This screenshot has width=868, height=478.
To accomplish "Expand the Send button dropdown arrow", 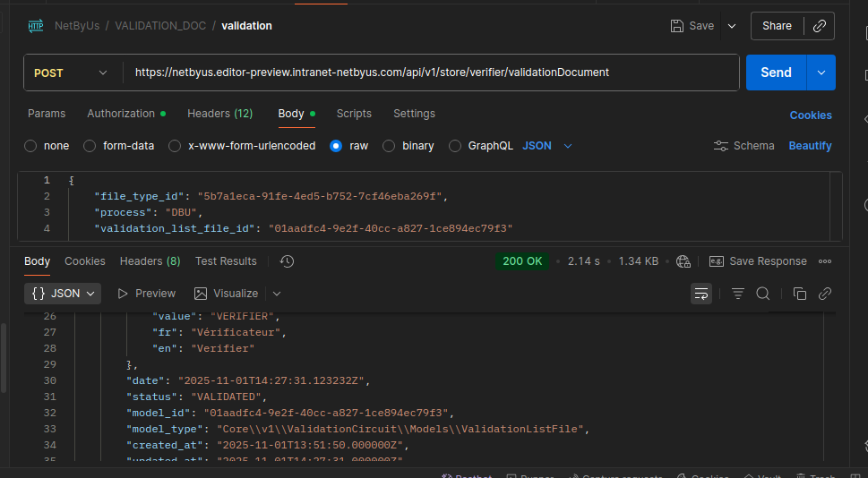I will coord(821,73).
